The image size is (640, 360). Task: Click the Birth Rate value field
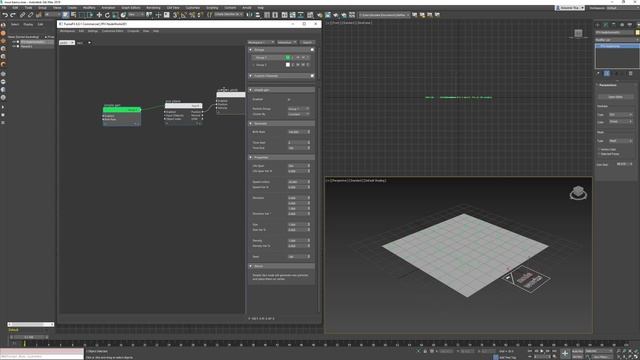[x=299, y=132]
